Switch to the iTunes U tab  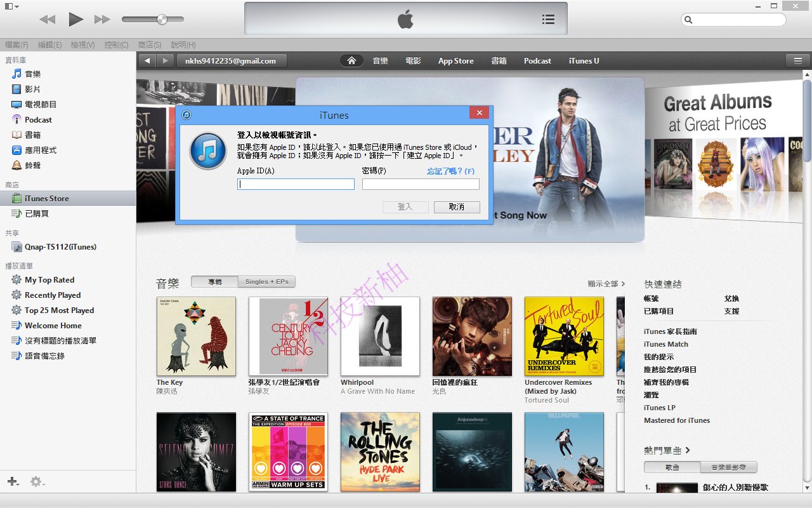point(584,60)
